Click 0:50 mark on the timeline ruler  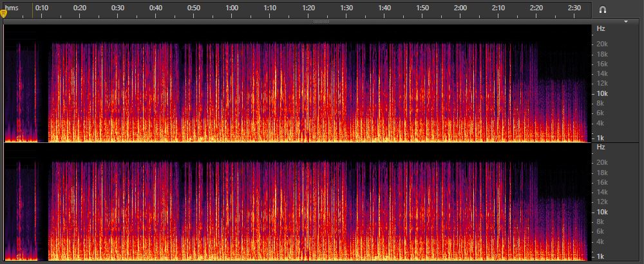pos(194,8)
